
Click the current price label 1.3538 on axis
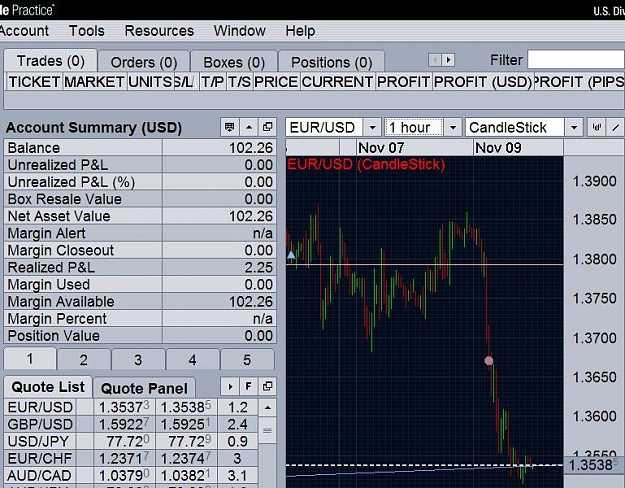point(593,465)
